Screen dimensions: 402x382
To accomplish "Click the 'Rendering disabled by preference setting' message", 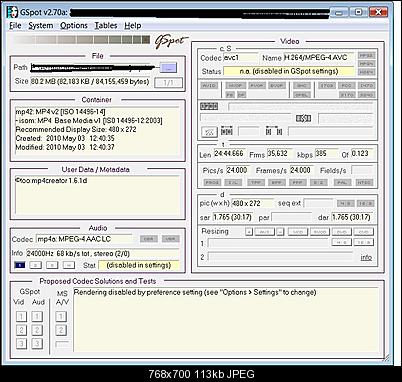I will (195, 292).
